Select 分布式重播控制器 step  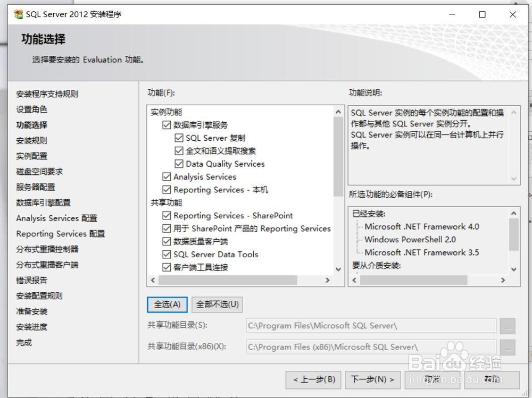click(x=47, y=249)
